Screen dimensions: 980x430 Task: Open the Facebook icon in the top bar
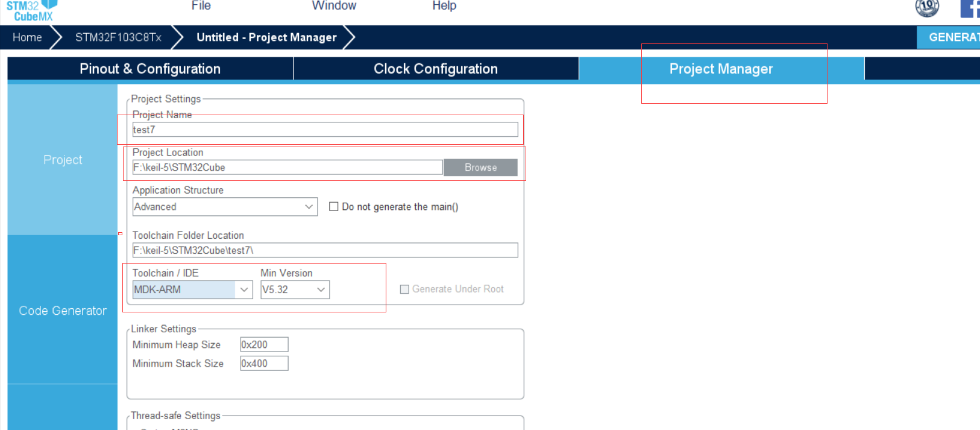point(970,8)
